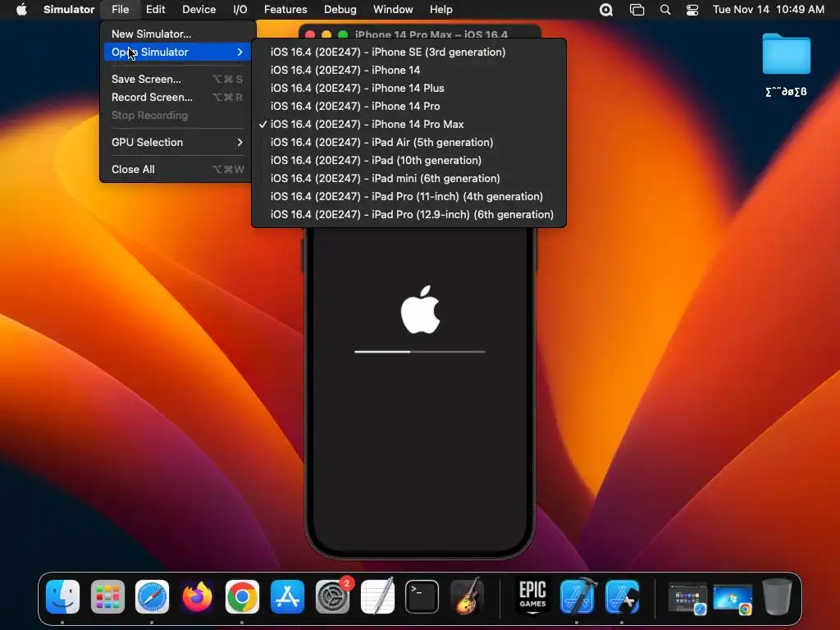Viewport: 840px width, 630px height.
Task: Click the screen mirroring menu bar icon
Action: [637, 10]
